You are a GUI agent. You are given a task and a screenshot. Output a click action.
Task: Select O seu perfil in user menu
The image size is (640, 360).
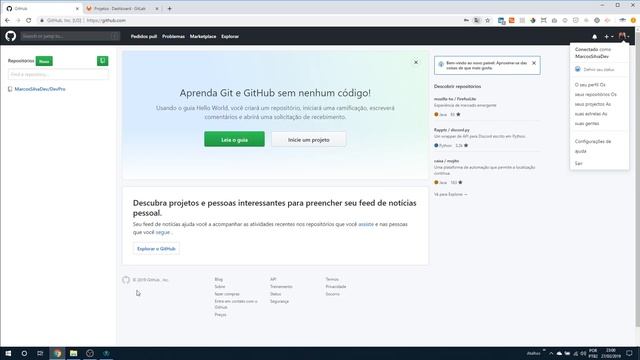pyautogui.click(x=587, y=85)
